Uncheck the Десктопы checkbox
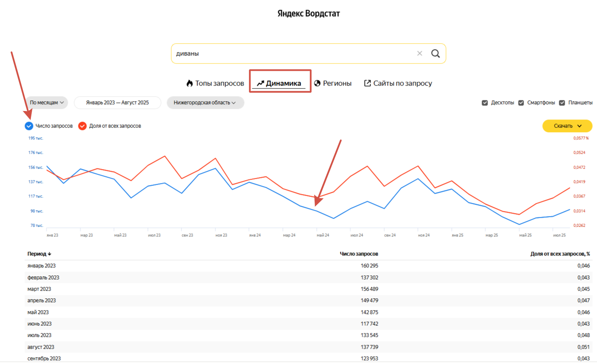The height and width of the screenshot is (364, 597). (x=485, y=102)
